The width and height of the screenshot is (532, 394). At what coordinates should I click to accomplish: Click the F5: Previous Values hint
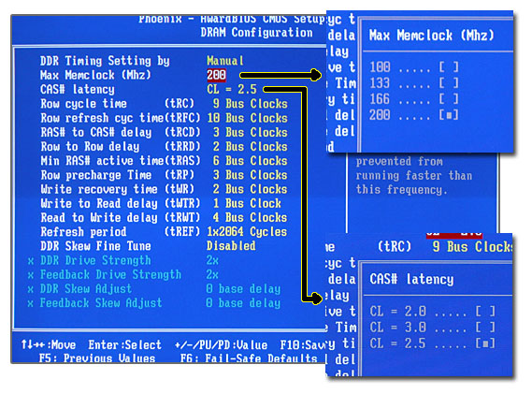[x=97, y=358]
